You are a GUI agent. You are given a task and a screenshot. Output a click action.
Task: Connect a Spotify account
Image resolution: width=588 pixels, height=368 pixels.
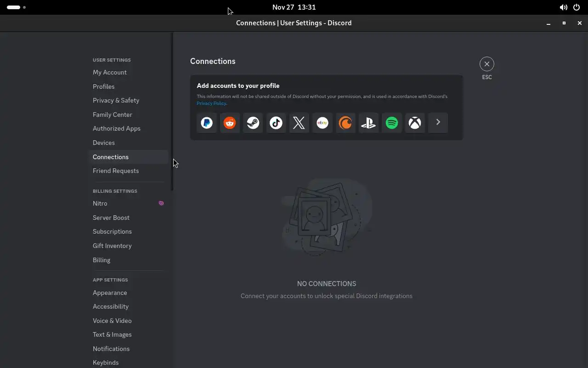tap(392, 123)
